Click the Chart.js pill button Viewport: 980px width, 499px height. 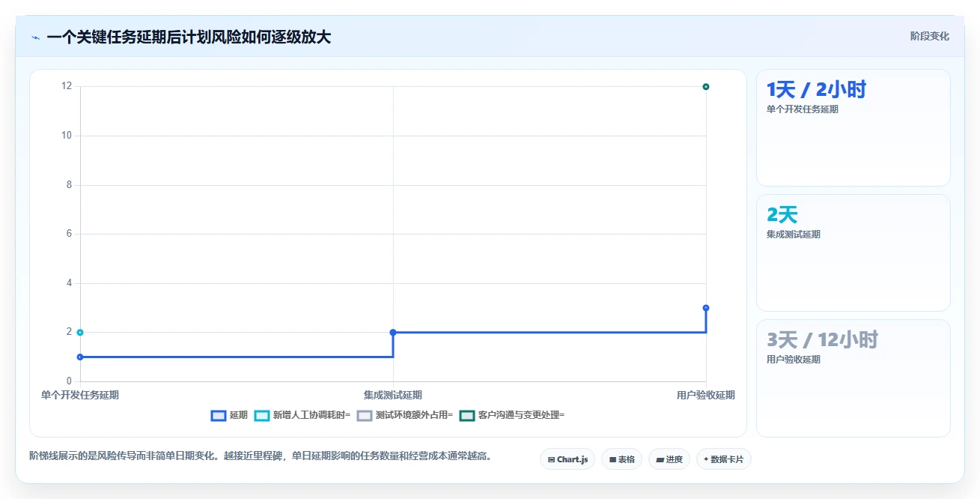567,459
